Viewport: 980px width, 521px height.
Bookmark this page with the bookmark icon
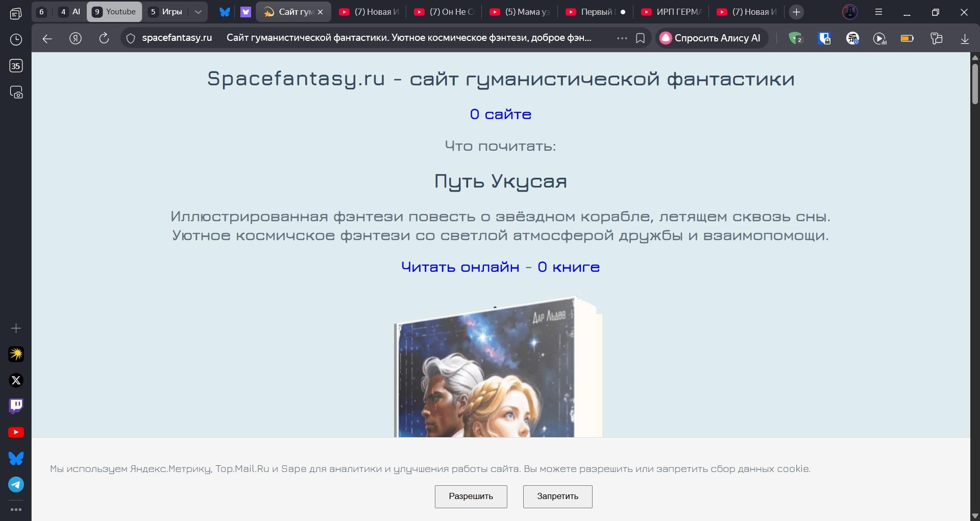click(640, 38)
